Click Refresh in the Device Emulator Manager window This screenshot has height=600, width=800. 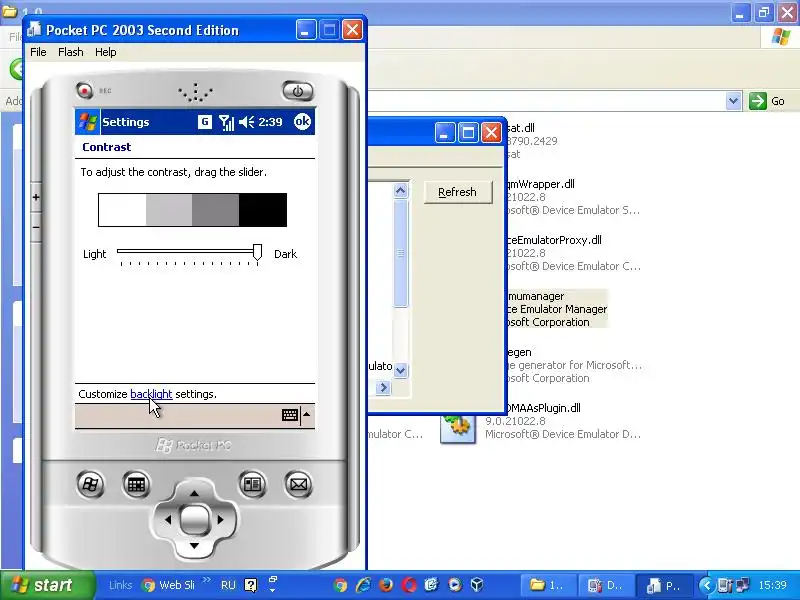click(x=458, y=192)
